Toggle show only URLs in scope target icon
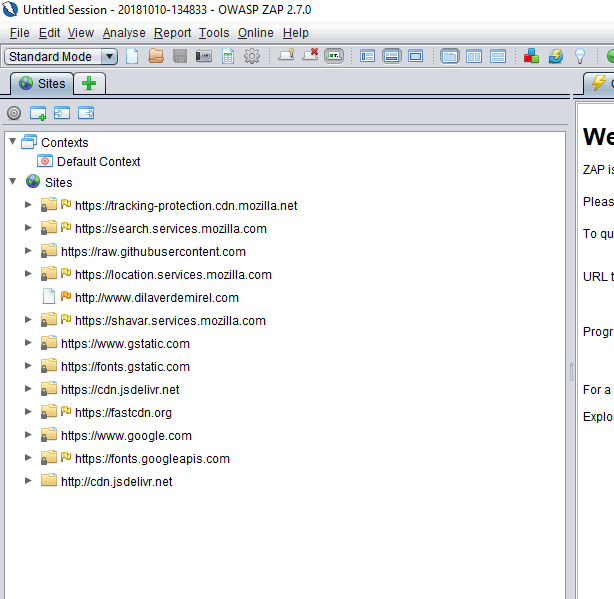The image size is (614, 599). [14, 113]
